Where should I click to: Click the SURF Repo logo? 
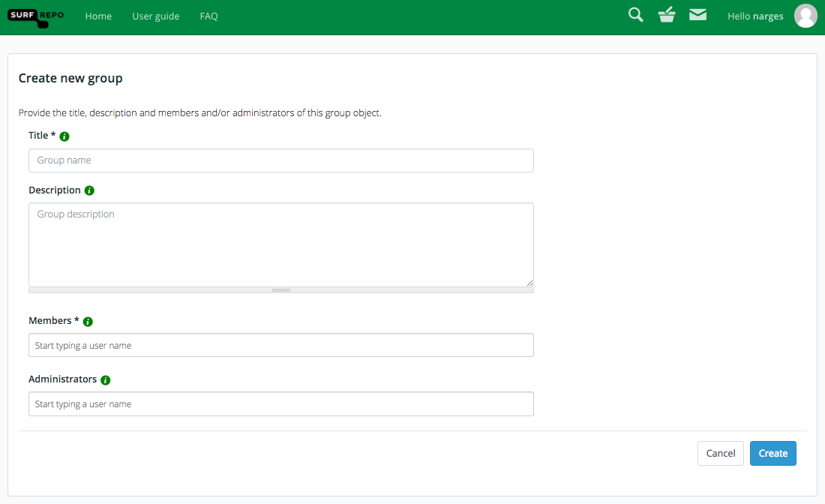[36, 17]
